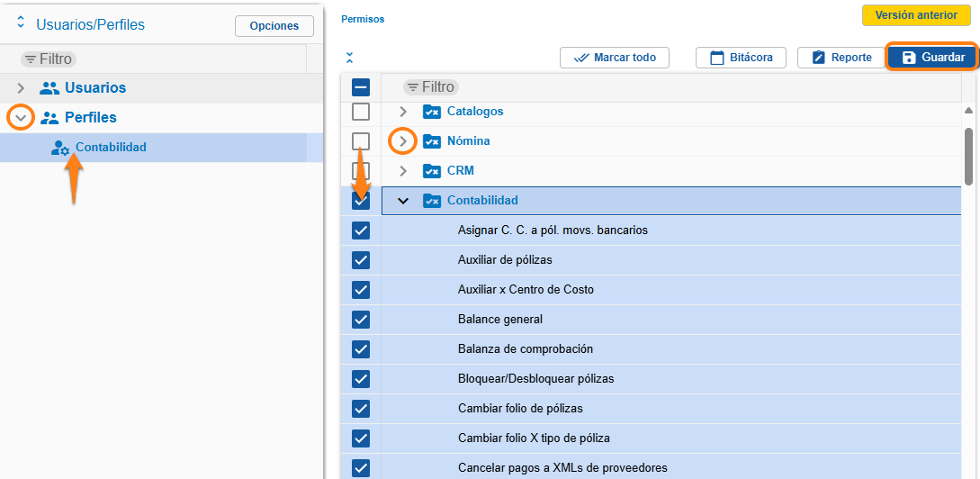Collapse the Perfiles tree node
This screenshot has width=980, height=479.
21,118
